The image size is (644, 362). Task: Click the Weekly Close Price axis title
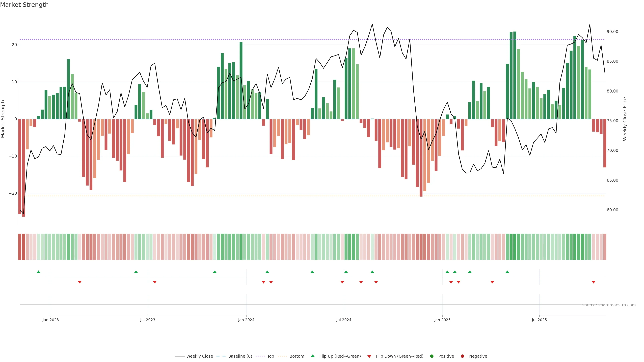pos(625,119)
